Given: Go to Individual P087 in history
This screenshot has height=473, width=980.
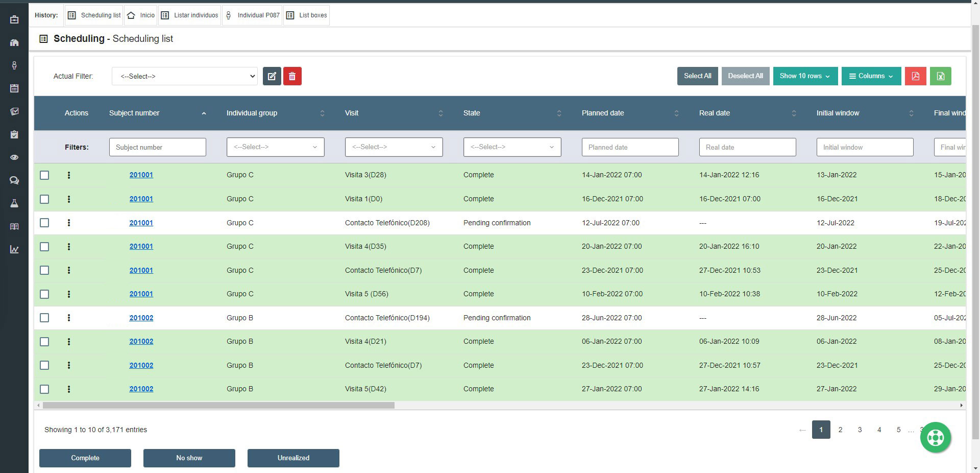Looking at the screenshot, I should click(x=252, y=15).
